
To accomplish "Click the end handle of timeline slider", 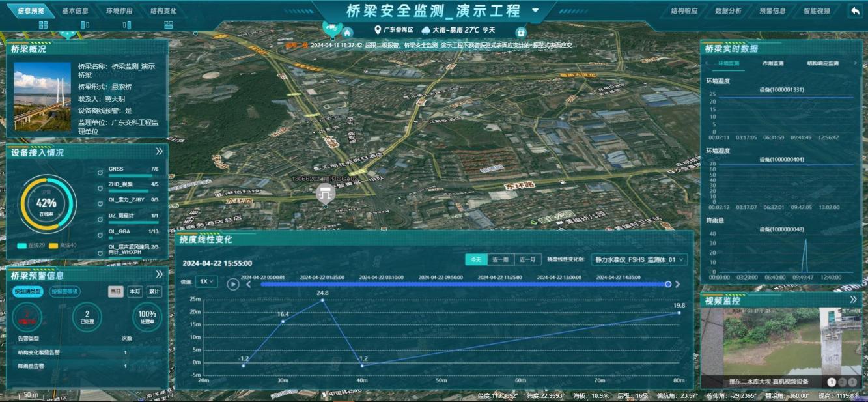I will click(x=667, y=284).
